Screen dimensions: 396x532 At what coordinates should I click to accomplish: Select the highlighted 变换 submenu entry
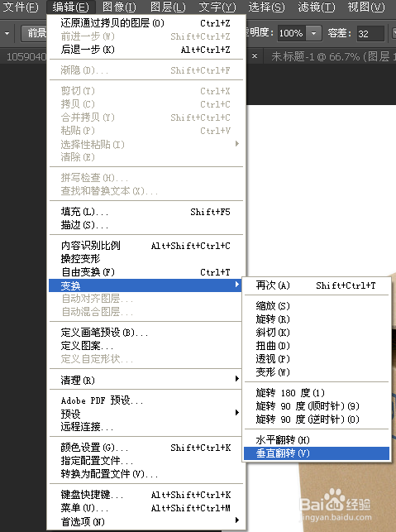click(x=146, y=285)
